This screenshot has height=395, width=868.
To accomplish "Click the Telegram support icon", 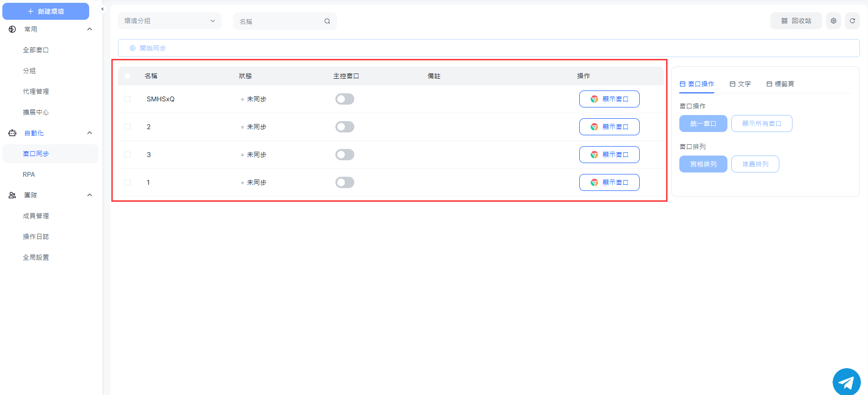I will click(846, 382).
